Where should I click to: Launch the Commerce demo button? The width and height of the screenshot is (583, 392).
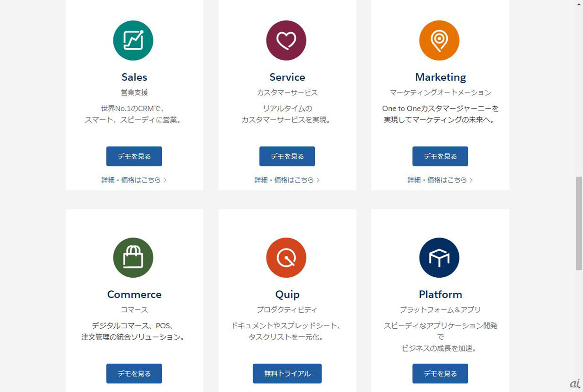click(134, 373)
